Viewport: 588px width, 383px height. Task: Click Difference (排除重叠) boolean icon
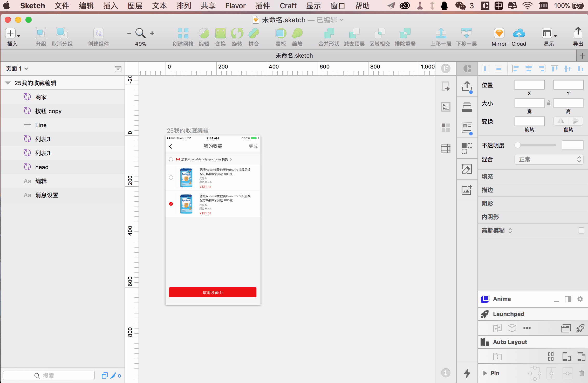[x=405, y=33]
